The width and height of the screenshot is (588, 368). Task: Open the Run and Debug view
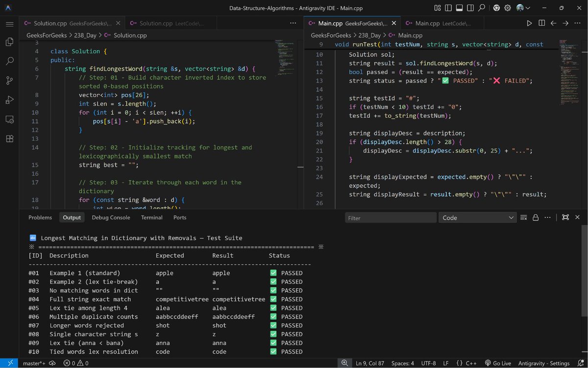coord(9,100)
